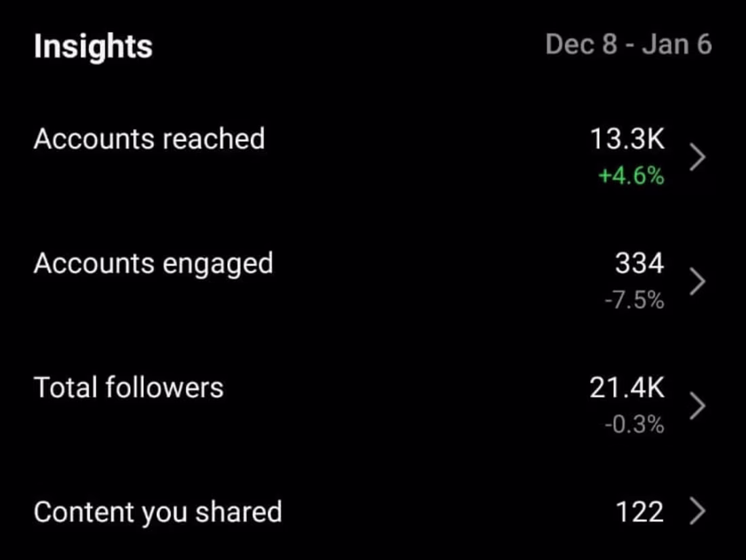This screenshot has height=560, width=746.
Task: Tap the -7.5% engagement change figure
Action: [x=634, y=300]
